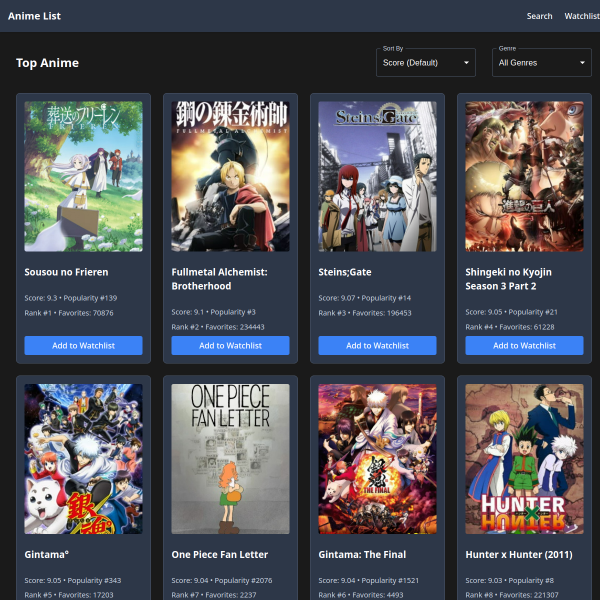Click the Anime List site title

34,16
